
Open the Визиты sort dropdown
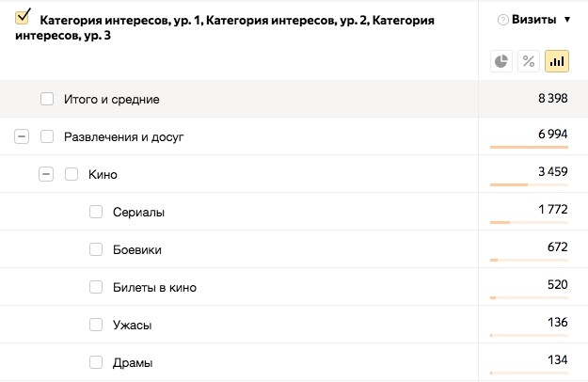(x=567, y=20)
